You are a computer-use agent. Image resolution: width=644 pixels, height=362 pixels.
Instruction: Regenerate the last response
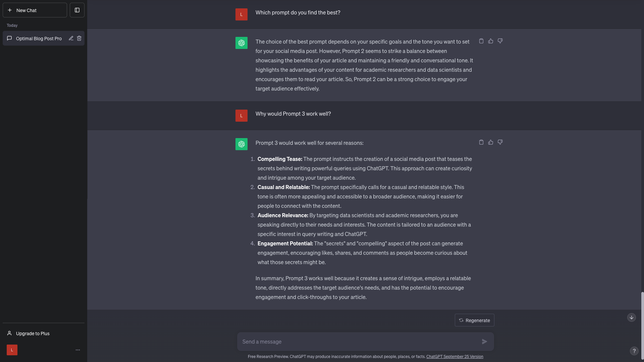pyautogui.click(x=474, y=320)
